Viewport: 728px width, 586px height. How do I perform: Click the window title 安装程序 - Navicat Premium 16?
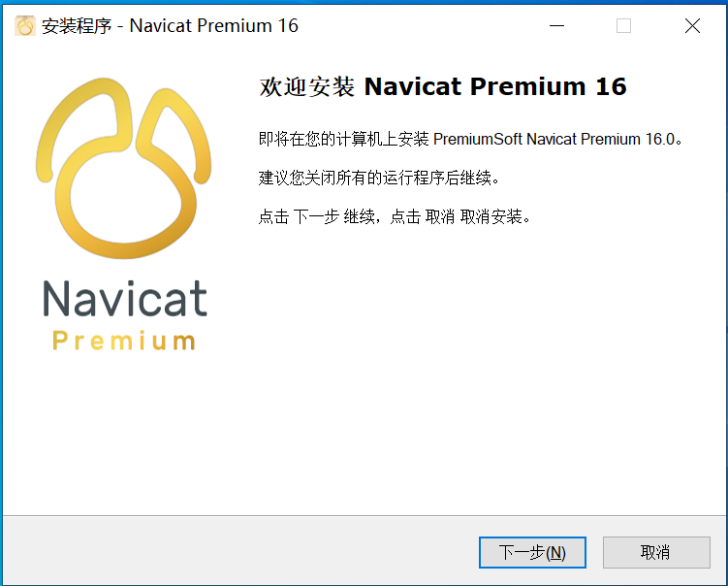point(170,25)
